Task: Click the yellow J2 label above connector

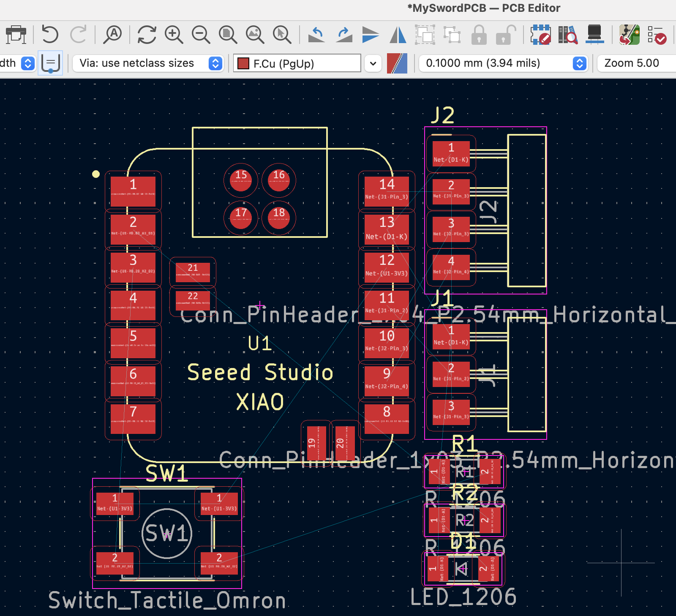Action: tap(443, 115)
